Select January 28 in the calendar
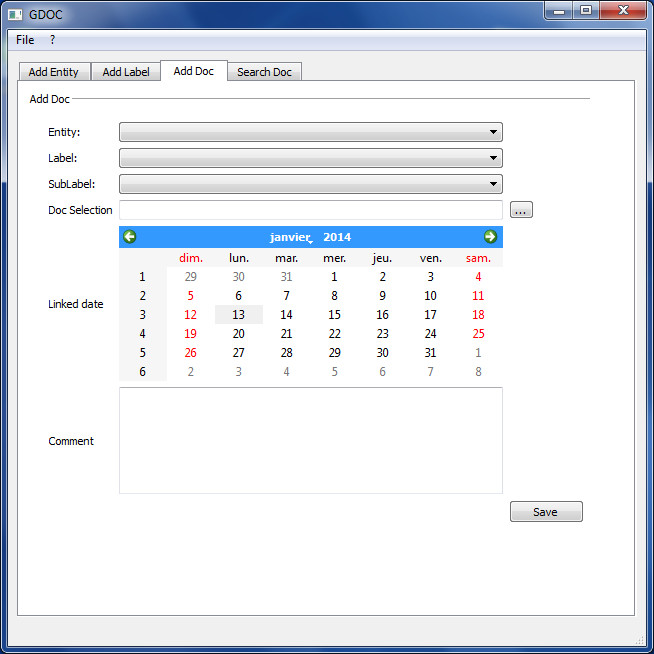 (x=287, y=353)
